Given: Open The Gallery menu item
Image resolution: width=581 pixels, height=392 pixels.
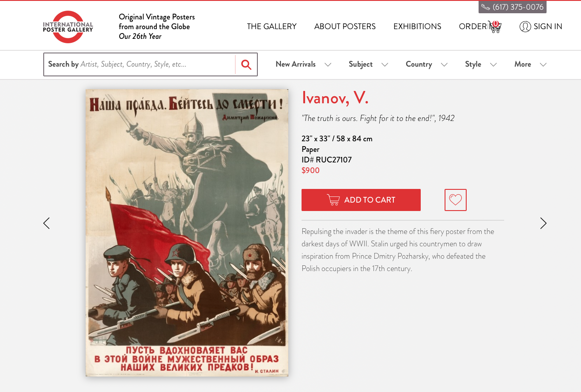Looking at the screenshot, I should point(272,26).
